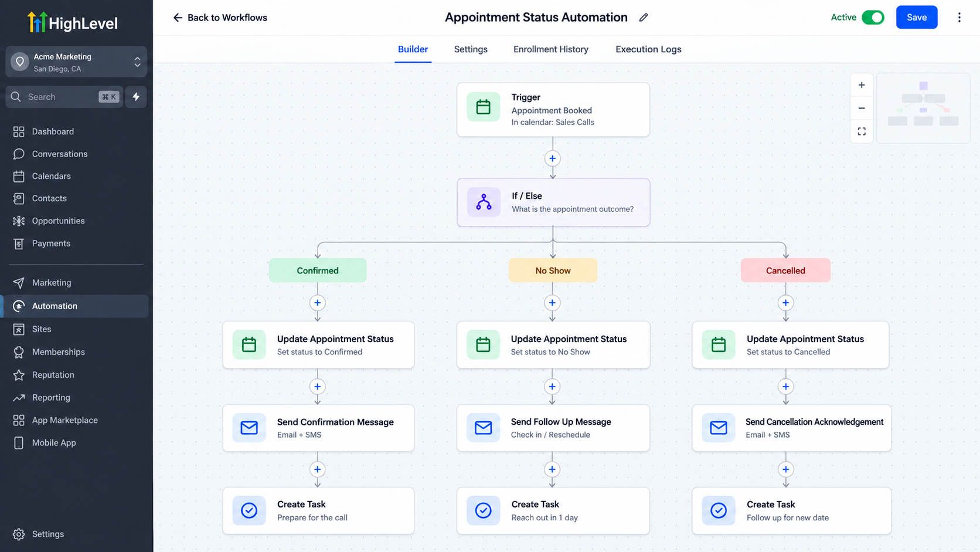Open the Execution Logs tab

click(x=648, y=49)
